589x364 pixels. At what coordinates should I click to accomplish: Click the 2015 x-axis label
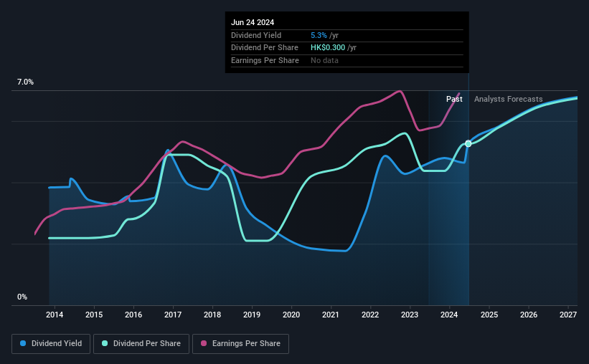pyautogui.click(x=94, y=315)
